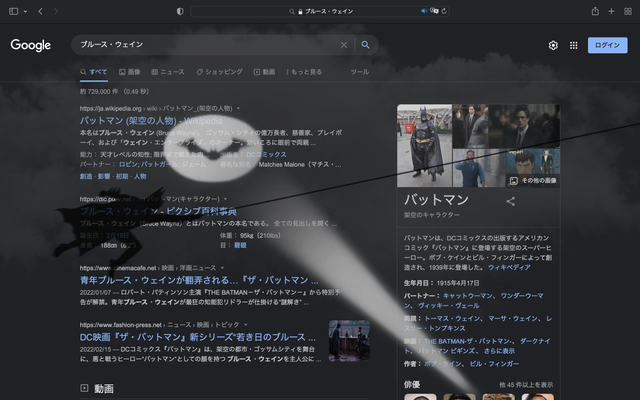Screen dimensions: 640x400
Task: Follow the ビル・フィンガー author link
Action: click(494, 364)
